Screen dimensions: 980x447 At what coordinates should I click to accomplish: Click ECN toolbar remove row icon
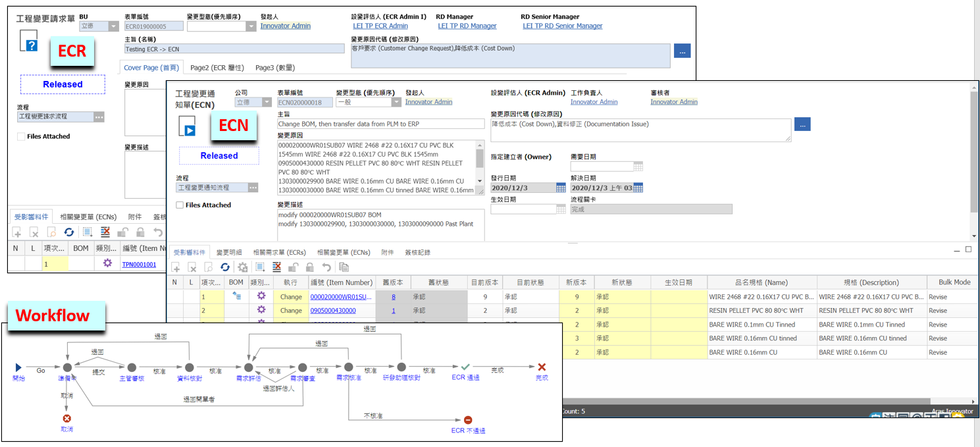tap(276, 267)
